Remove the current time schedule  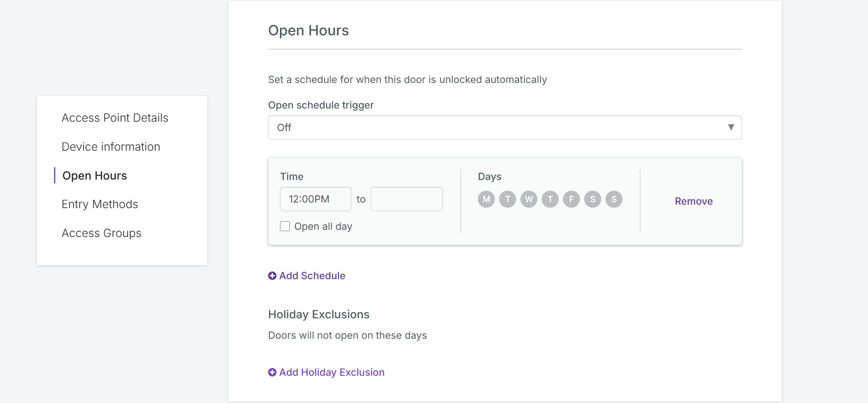(694, 201)
